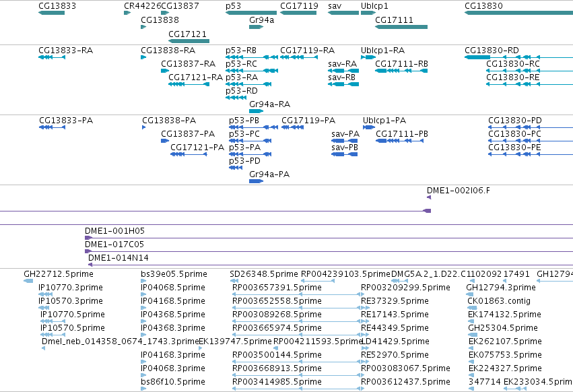
Task: Click the CG13830 gene label
Action: pyautogui.click(x=483, y=6)
